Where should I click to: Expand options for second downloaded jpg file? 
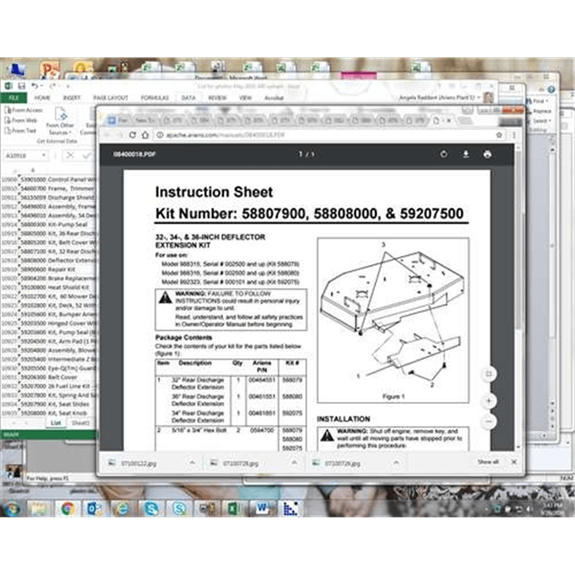(x=294, y=463)
